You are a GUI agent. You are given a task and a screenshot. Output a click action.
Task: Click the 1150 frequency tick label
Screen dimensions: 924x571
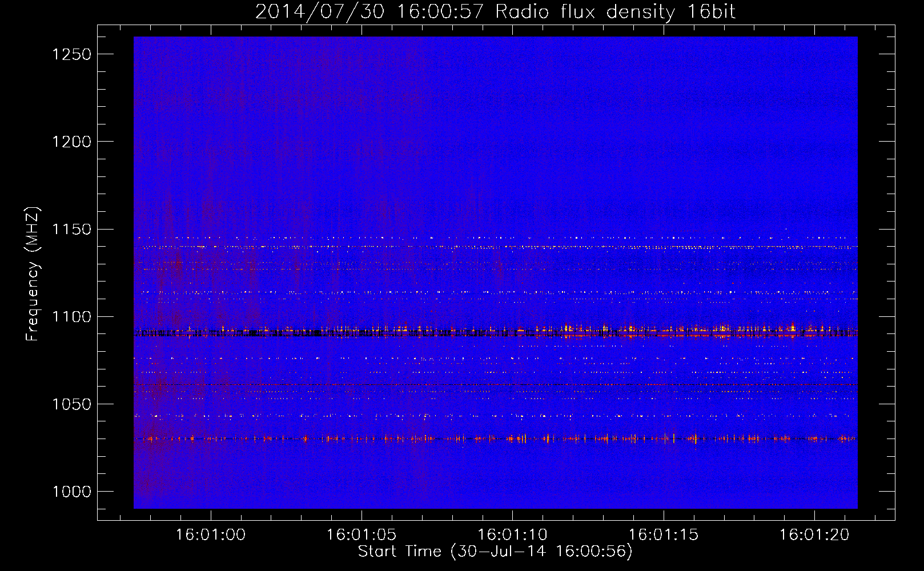tap(71, 229)
